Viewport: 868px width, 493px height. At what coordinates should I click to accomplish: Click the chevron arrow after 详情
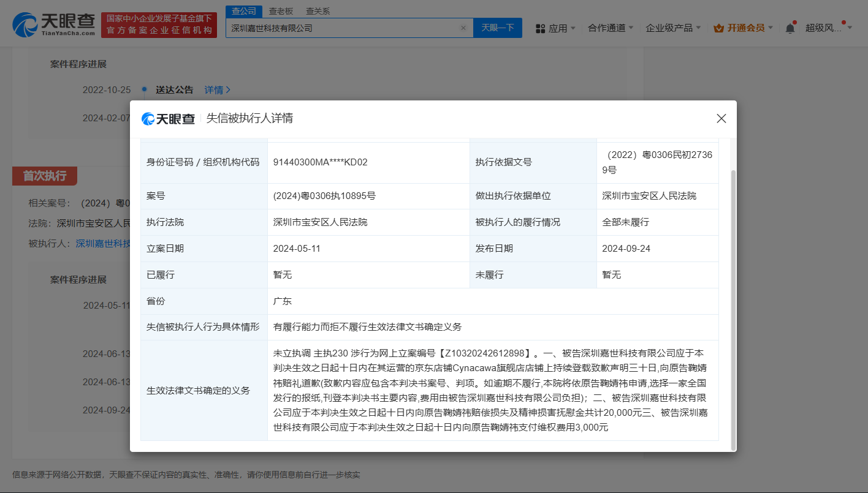point(229,89)
